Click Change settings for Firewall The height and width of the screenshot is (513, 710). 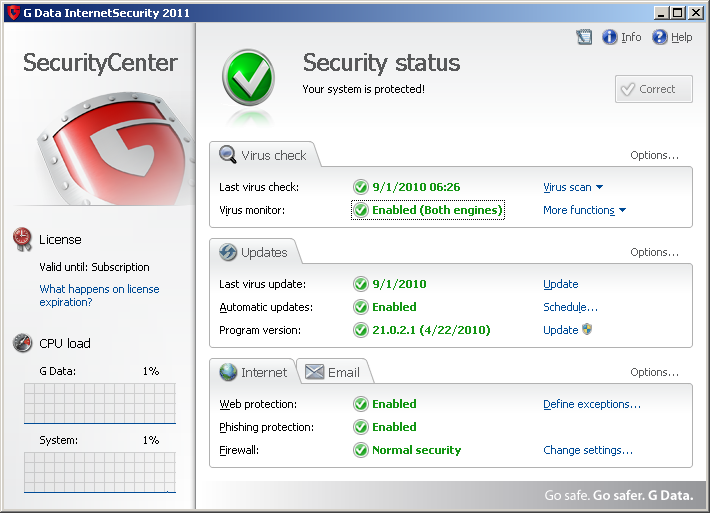tap(587, 450)
